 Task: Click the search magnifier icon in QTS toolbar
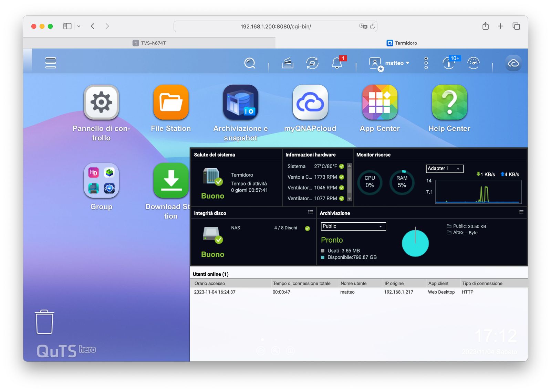[250, 63]
